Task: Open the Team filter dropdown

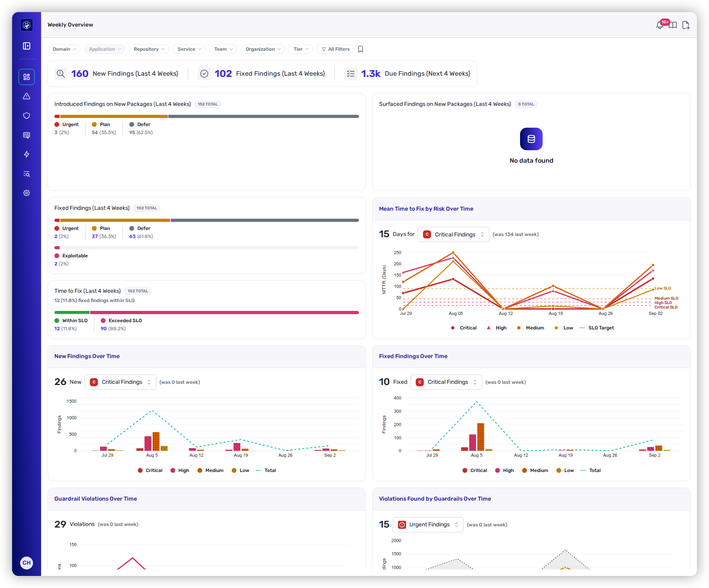Action: (x=223, y=49)
